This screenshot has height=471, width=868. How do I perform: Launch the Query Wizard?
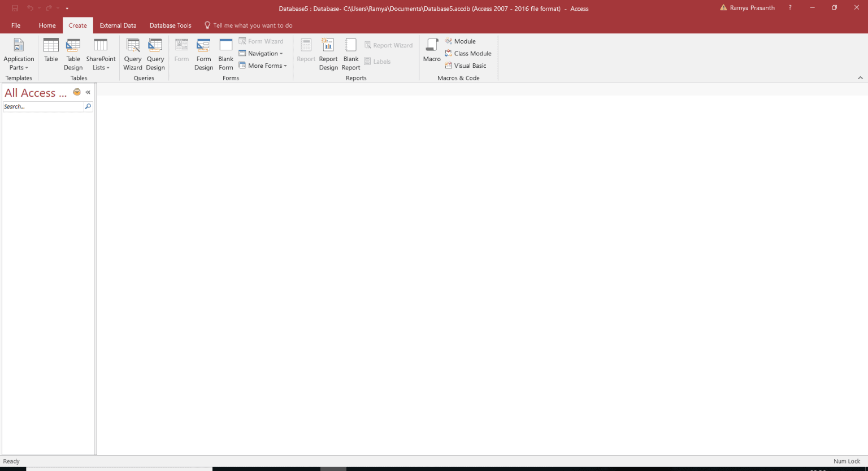(133, 54)
